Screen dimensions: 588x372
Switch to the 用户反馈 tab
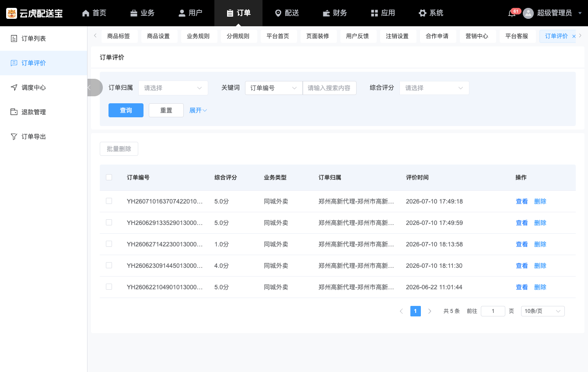[x=357, y=36]
